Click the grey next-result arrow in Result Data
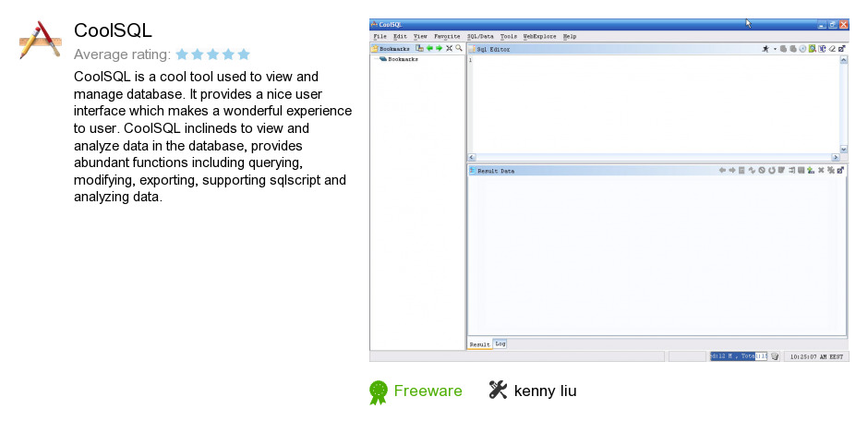 [732, 171]
